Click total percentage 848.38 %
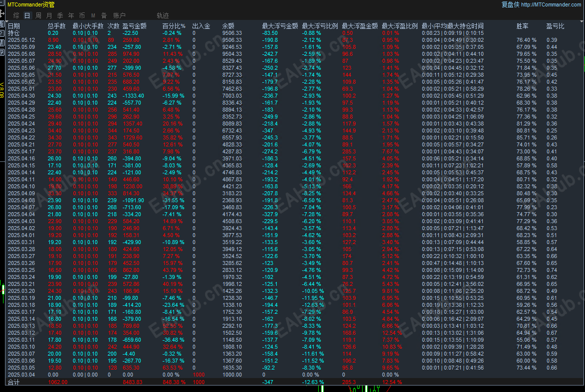585x392 pixels. 174,383
